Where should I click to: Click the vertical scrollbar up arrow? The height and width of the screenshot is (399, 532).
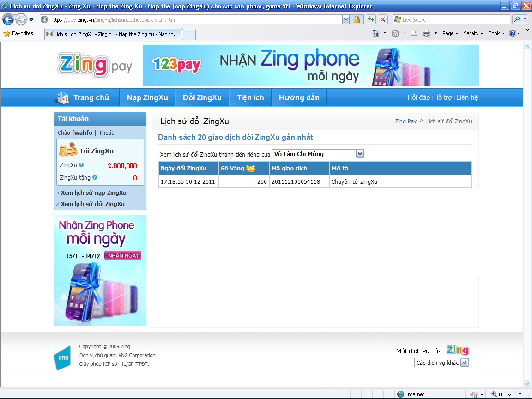coord(527,47)
